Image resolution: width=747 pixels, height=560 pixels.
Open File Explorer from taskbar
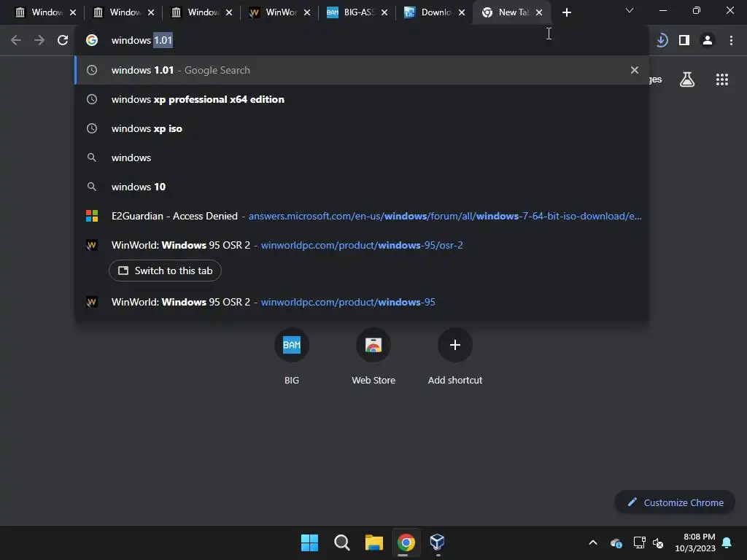click(374, 542)
